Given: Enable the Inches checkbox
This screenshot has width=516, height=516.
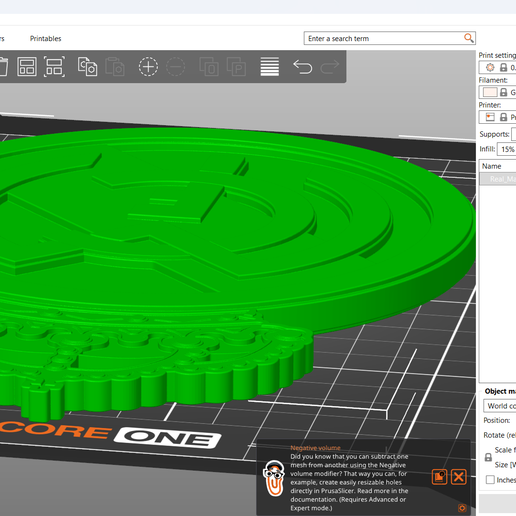Looking at the screenshot, I should click(x=490, y=480).
